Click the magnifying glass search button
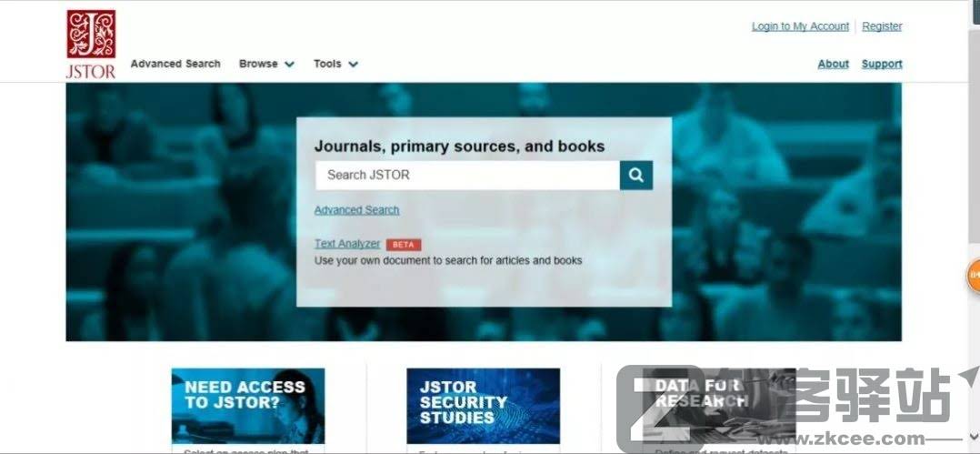Image resolution: width=980 pixels, height=454 pixels. (636, 175)
